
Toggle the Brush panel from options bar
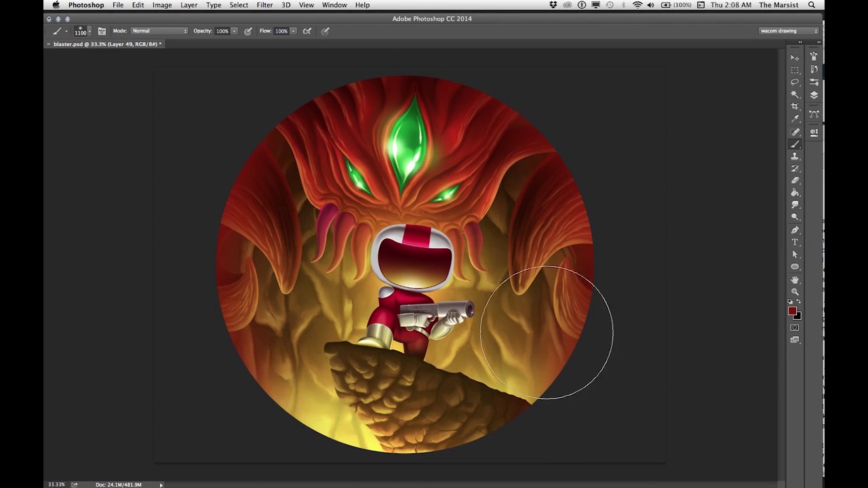pos(102,31)
